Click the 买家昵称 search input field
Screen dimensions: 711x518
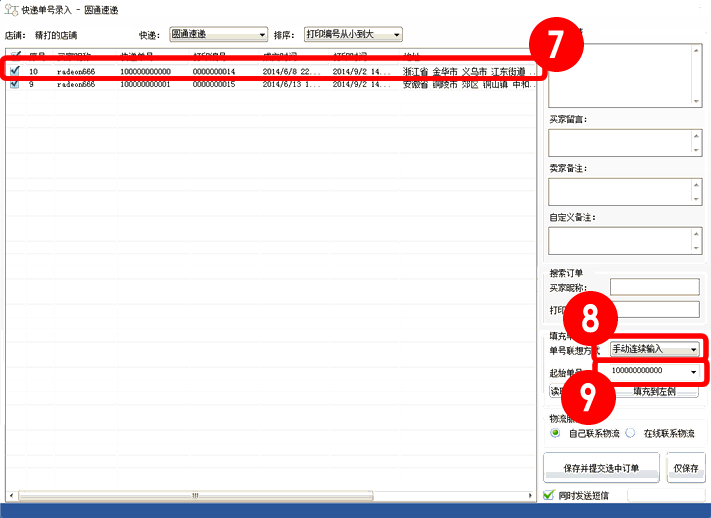coord(654,288)
